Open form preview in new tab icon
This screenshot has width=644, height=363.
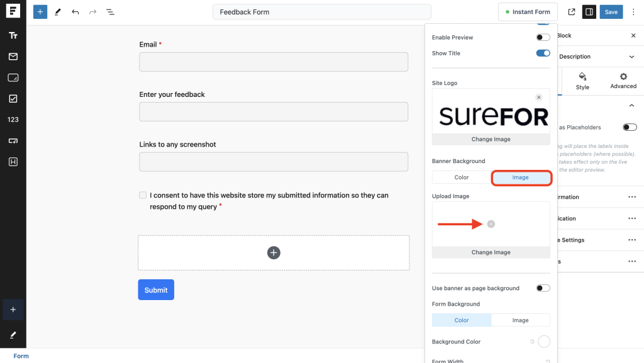coord(572,12)
